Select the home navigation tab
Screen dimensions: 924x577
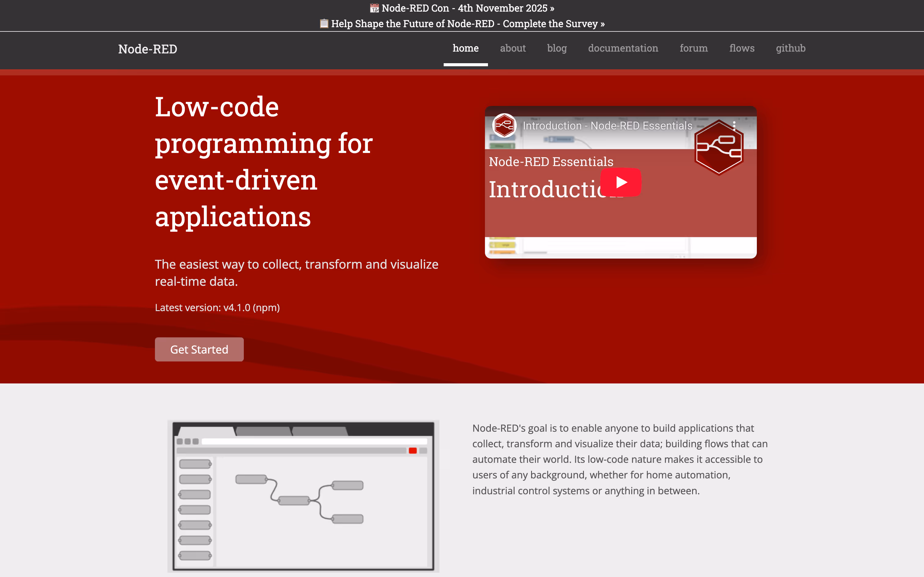465,48
